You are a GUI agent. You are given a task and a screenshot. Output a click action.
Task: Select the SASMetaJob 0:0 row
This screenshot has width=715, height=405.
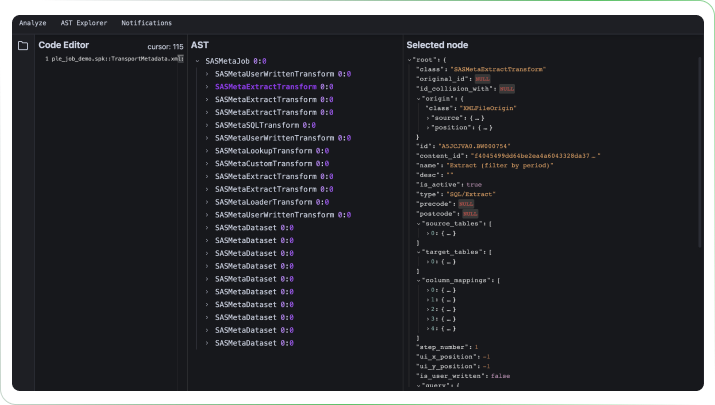pos(236,61)
